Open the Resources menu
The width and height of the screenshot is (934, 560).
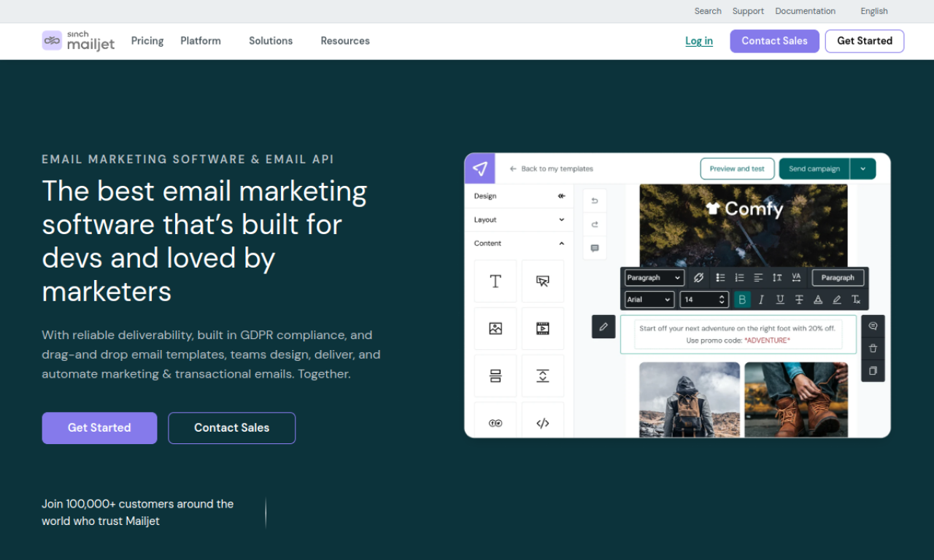345,41
